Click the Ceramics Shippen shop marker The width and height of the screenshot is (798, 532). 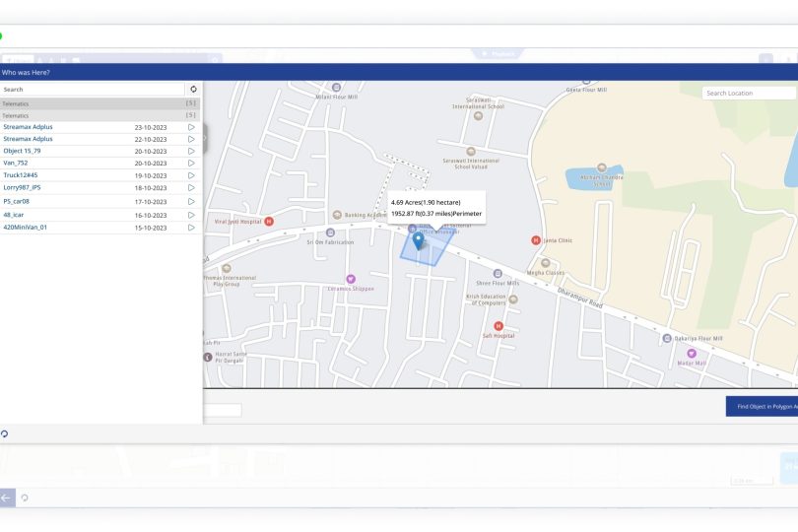click(x=349, y=279)
